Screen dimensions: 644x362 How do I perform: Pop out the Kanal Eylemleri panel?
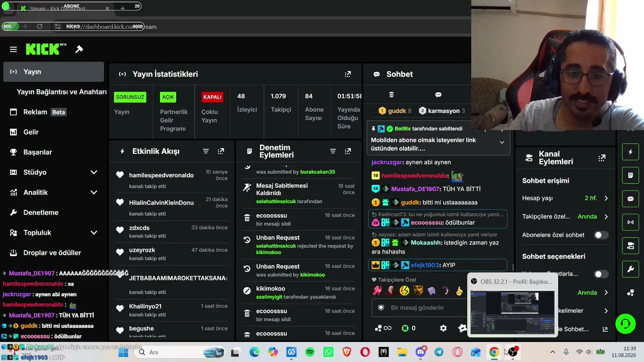pyautogui.click(x=602, y=158)
